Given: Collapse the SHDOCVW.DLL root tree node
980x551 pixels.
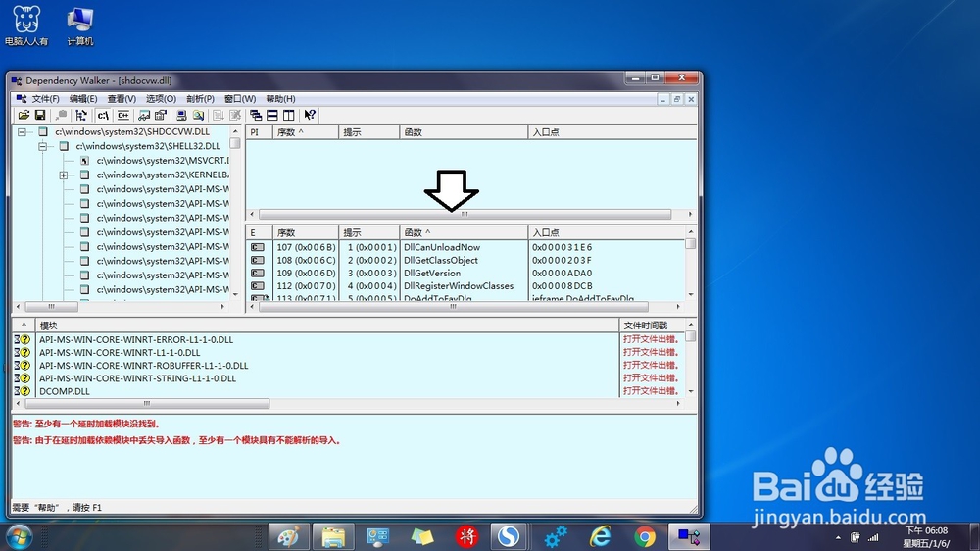Looking at the screenshot, I should click(x=22, y=132).
